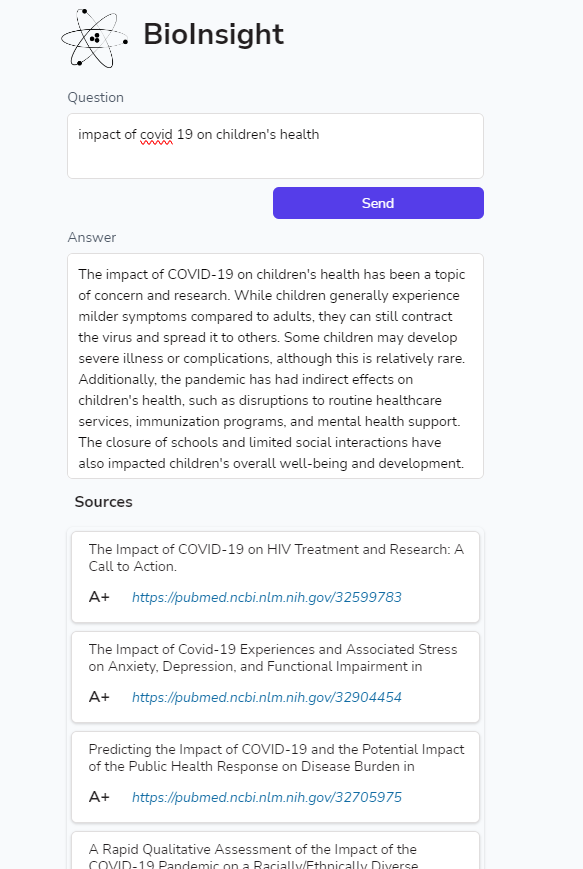Click inside the Answer text box

coord(275,365)
